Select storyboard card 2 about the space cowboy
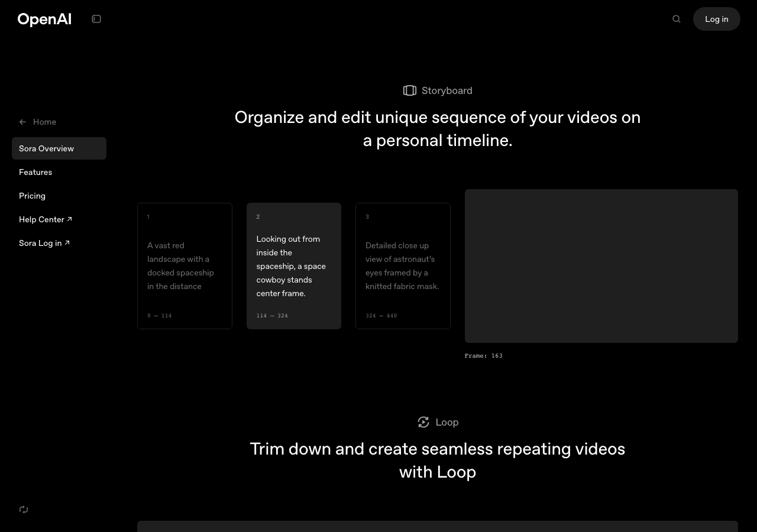Screen dimensions: 757x532 coord(294,266)
